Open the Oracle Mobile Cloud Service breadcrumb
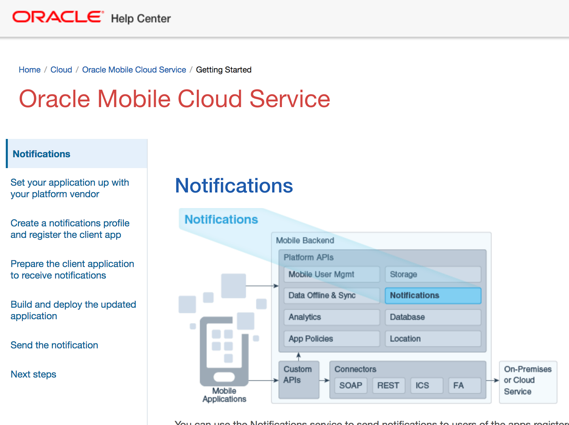This screenshot has width=569, height=425. pyautogui.click(x=134, y=70)
